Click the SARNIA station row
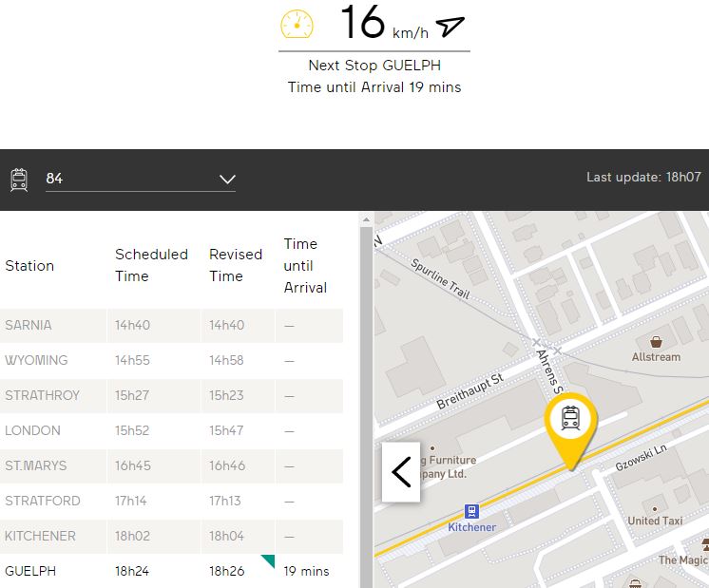 (x=171, y=325)
